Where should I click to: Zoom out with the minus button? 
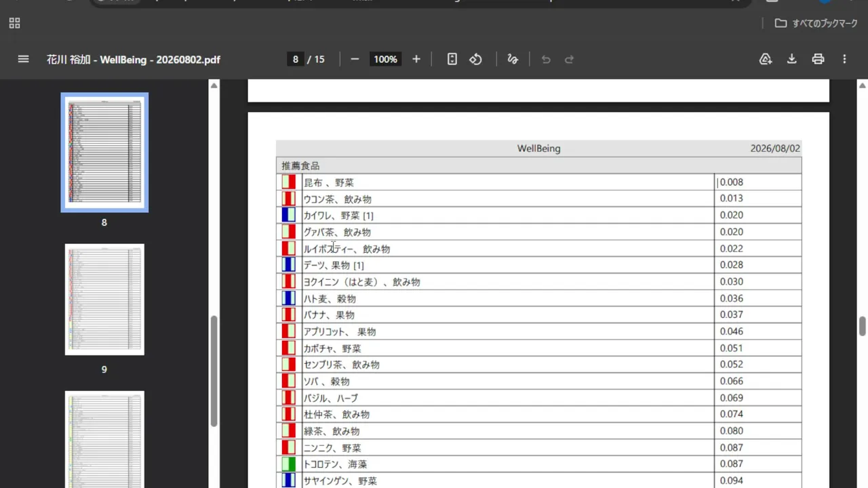355,59
